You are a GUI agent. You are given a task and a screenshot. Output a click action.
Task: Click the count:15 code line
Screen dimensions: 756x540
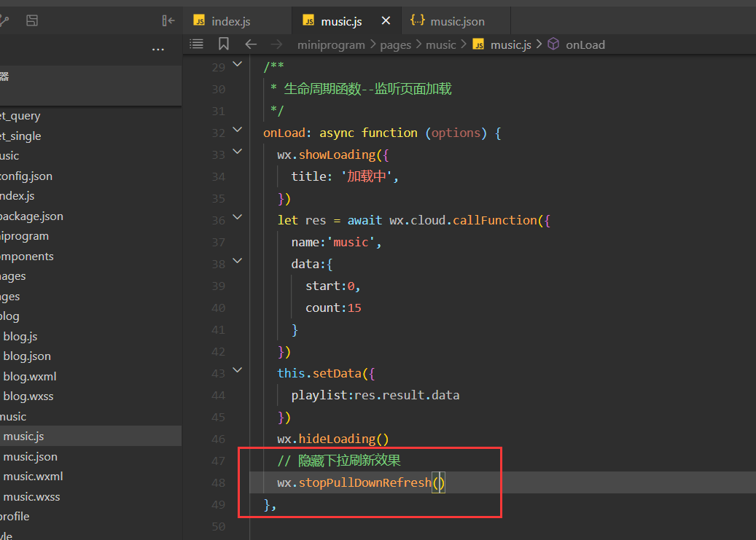click(333, 308)
